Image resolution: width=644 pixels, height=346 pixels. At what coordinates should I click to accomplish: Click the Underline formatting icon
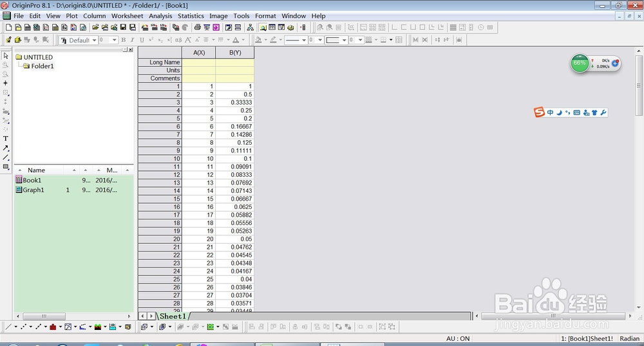(142, 40)
